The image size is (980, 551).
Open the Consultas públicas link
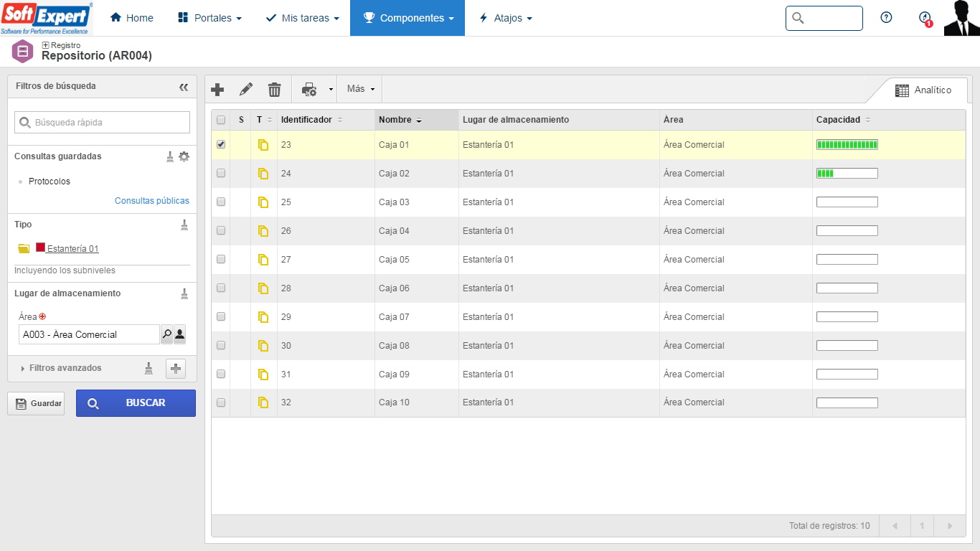152,201
